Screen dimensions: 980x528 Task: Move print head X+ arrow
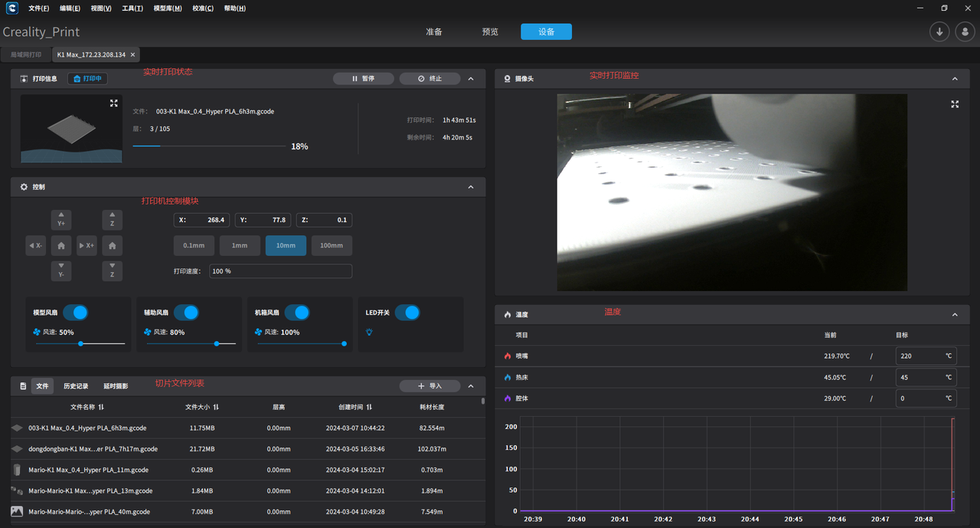click(x=87, y=245)
